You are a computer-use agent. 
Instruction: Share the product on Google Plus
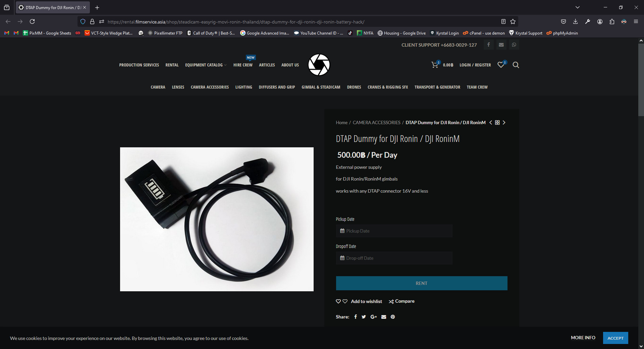(x=374, y=317)
